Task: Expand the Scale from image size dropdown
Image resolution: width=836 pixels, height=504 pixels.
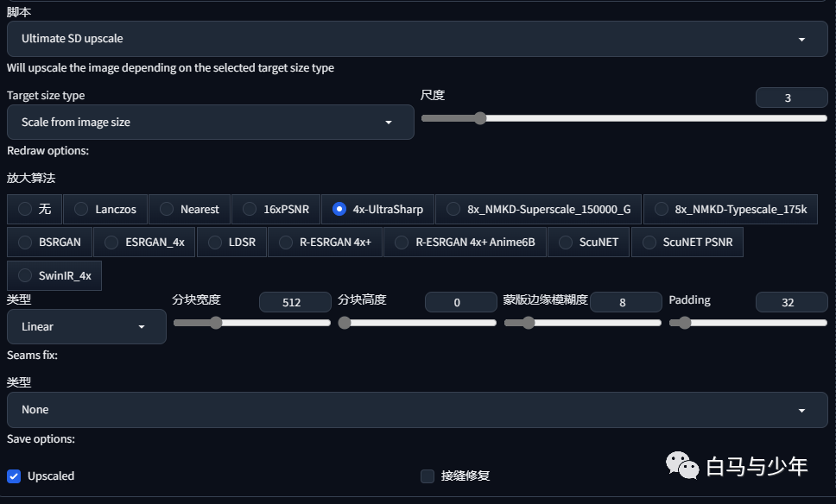Action: [x=211, y=122]
